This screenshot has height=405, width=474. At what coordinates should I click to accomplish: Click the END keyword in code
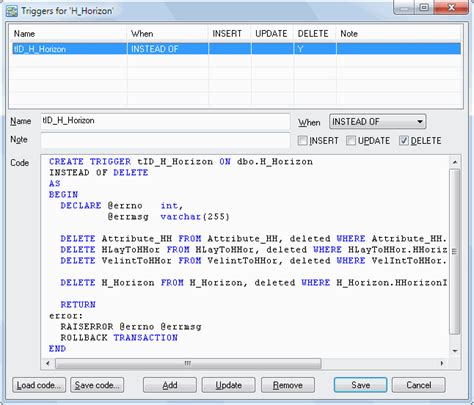[57, 348]
